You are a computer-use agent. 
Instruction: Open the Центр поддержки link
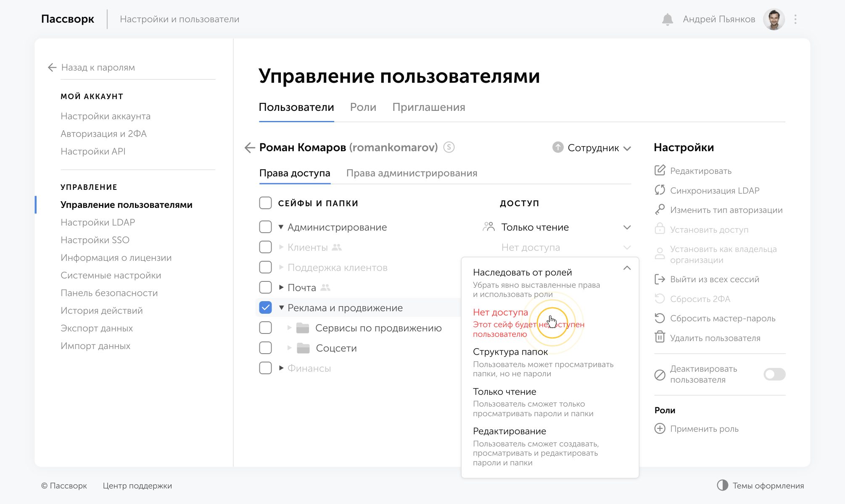point(137,486)
